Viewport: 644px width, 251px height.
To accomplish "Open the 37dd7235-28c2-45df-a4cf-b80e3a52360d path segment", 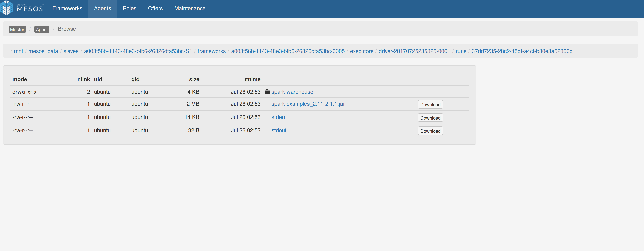I will pyautogui.click(x=522, y=51).
